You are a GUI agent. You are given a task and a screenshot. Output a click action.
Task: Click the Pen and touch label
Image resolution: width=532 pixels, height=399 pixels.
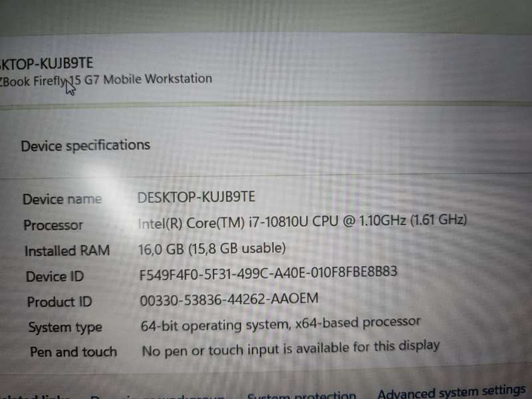tap(74, 352)
